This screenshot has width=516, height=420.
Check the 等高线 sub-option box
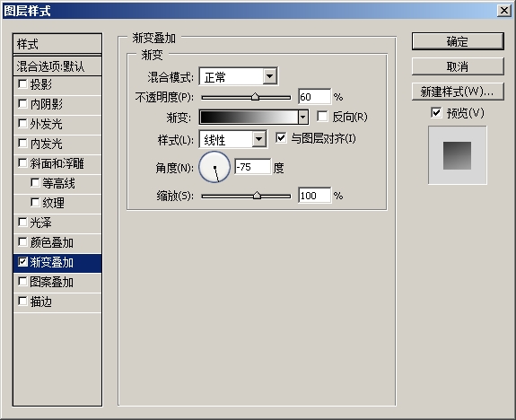(35, 183)
